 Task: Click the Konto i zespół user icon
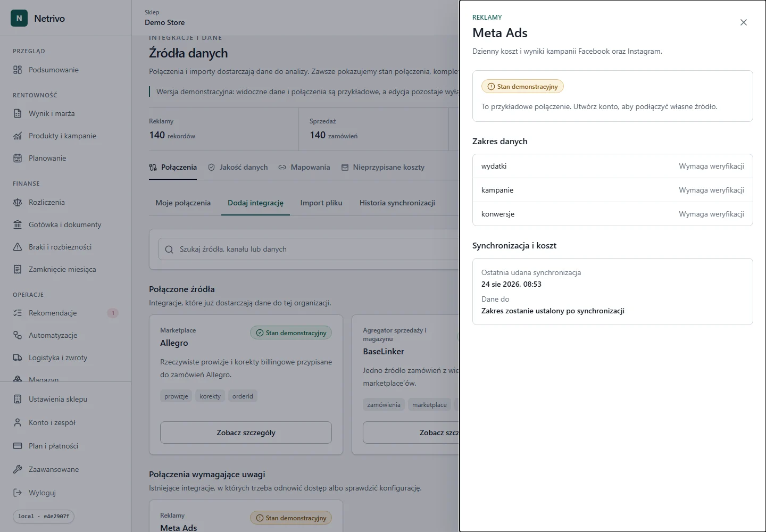18,422
